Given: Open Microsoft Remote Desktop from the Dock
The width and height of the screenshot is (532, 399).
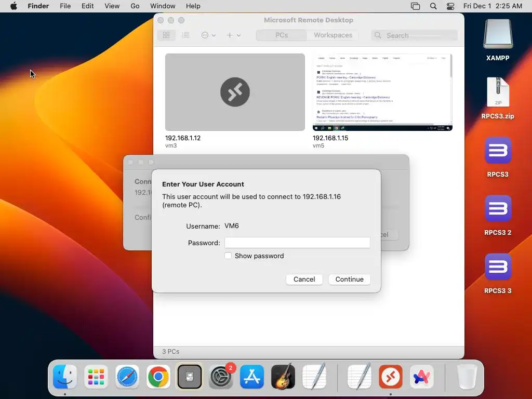Looking at the screenshot, I should 391,377.
